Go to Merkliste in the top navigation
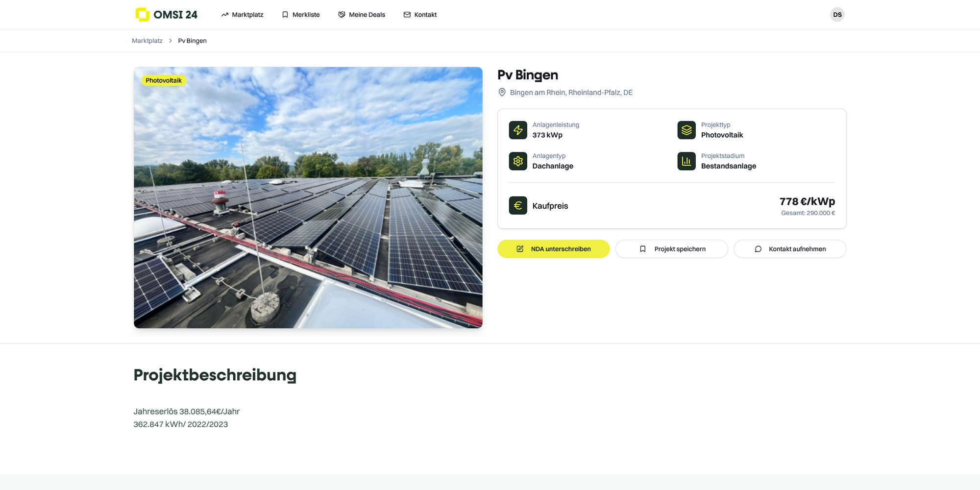This screenshot has height=490, width=980. click(x=300, y=15)
